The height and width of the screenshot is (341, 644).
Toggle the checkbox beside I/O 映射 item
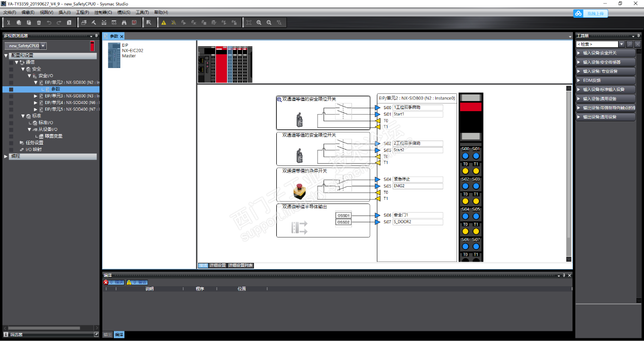coord(11,150)
